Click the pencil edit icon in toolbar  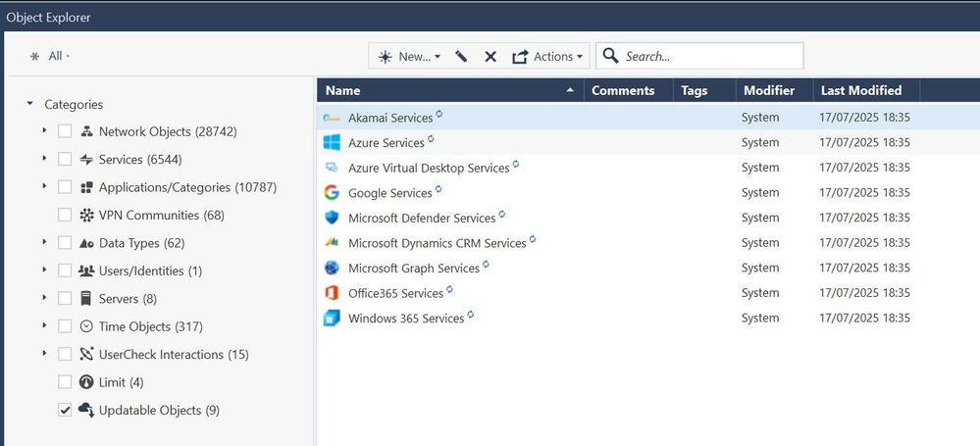coord(461,56)
